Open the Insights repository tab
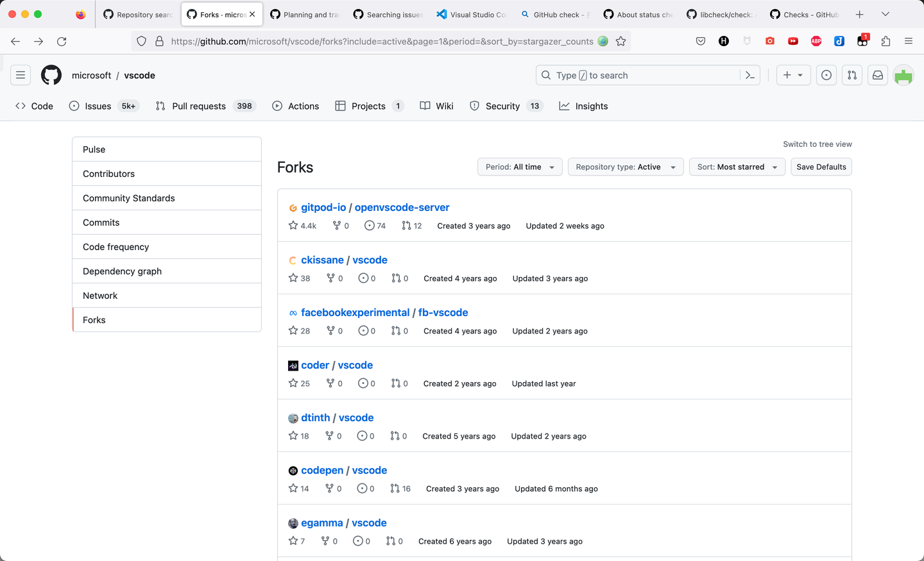This screenshot has width=924, height=561. [583, 106]
